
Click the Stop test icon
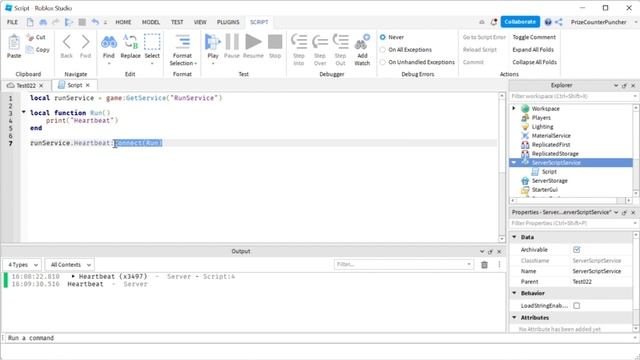coord(275,42)
